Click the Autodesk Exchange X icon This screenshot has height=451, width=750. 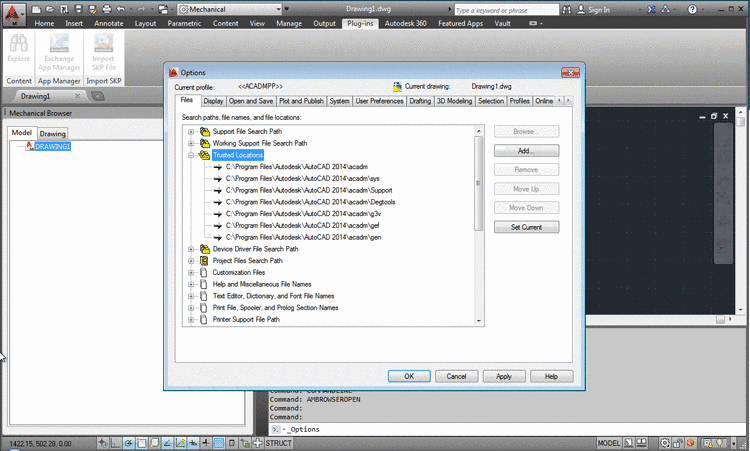tap(651, 10)
